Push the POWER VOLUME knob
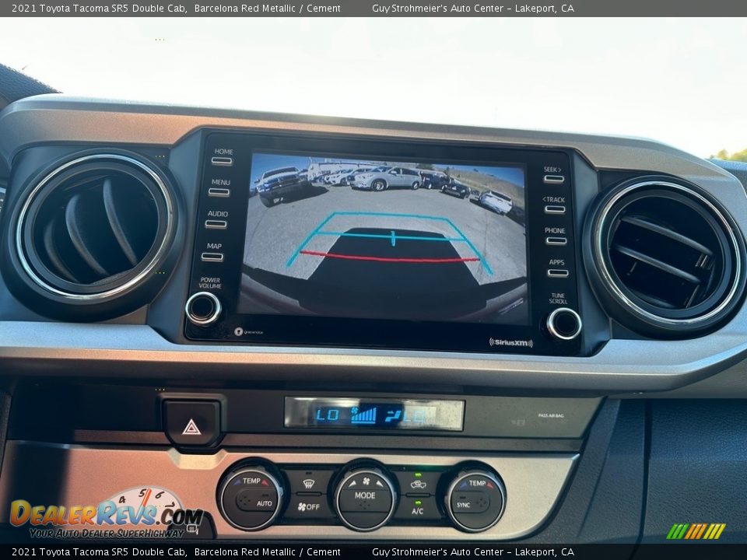The image size is (747, 560). 203,308
